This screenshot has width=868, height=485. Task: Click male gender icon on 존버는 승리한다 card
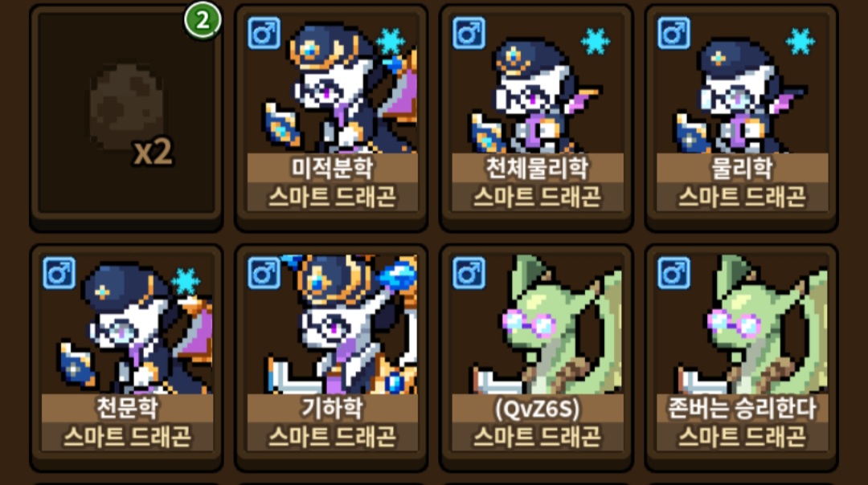(x=674, y=273)
